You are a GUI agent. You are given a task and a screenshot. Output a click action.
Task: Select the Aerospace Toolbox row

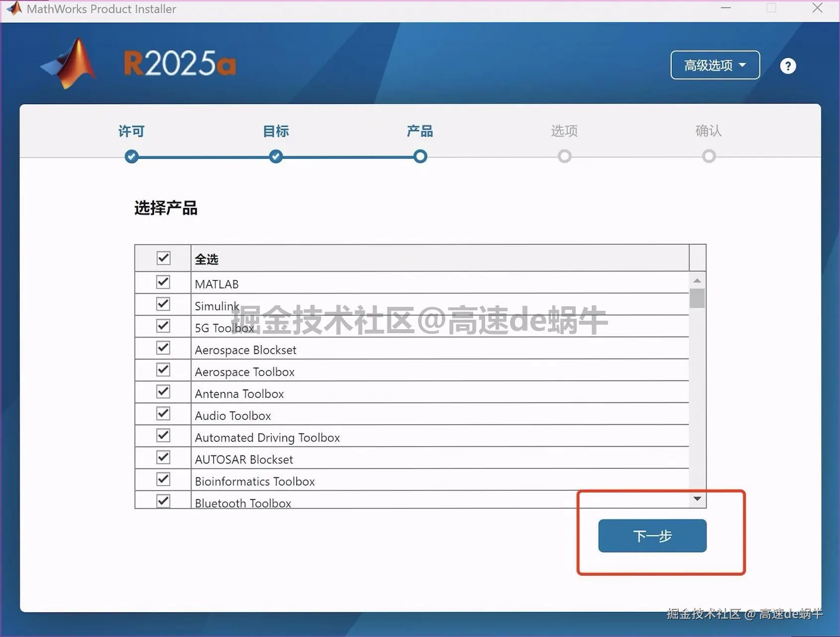click(x=245, y=371)
